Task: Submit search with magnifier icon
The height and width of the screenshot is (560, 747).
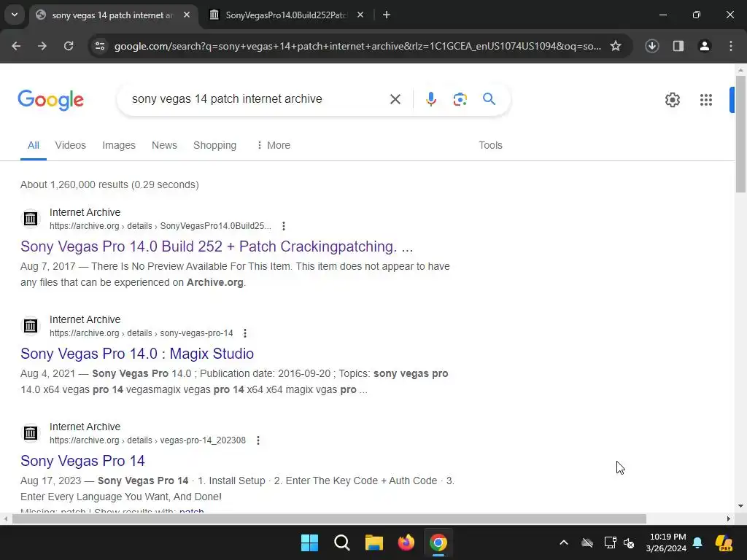Action: tap(489, 99)
